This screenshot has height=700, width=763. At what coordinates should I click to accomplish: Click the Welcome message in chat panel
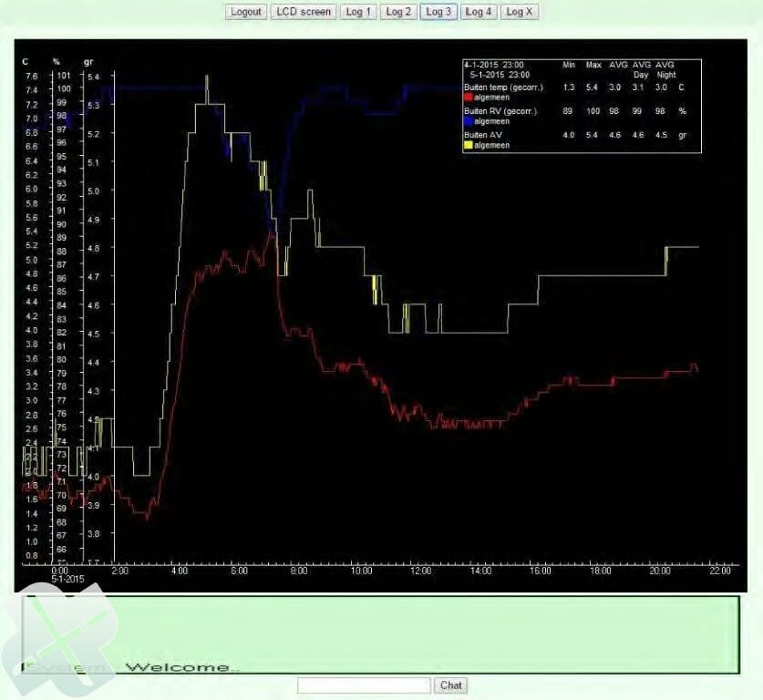point(182,667)
